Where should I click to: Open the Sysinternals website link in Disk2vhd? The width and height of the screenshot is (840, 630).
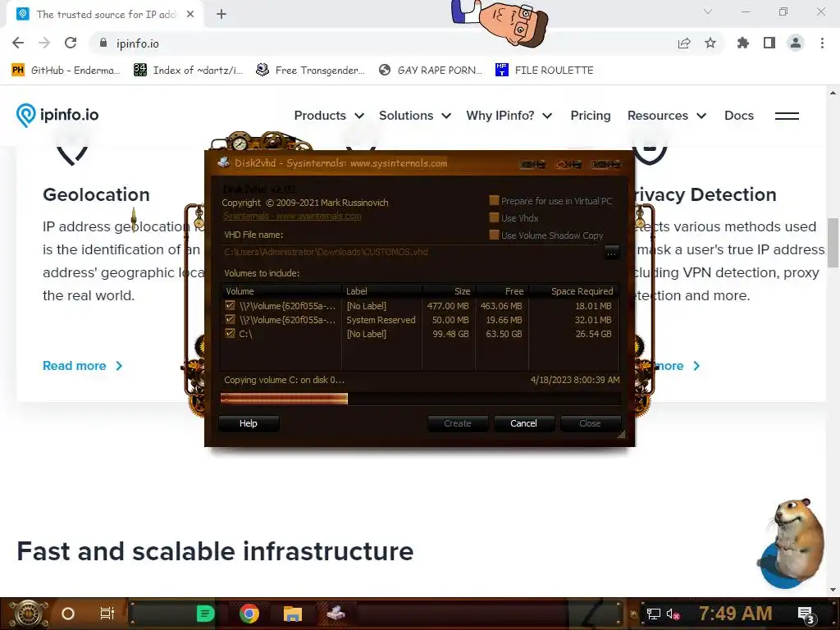292,216
